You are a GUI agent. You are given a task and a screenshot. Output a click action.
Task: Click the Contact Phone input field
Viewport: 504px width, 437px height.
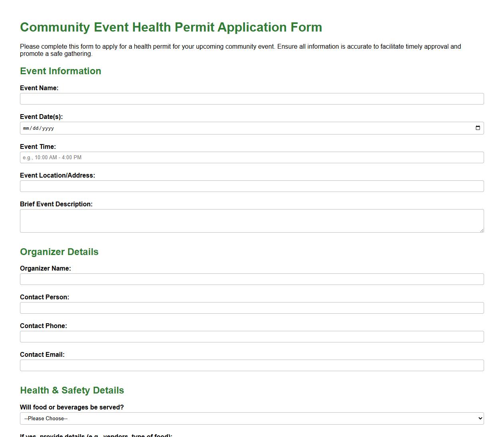click(251, 336)
